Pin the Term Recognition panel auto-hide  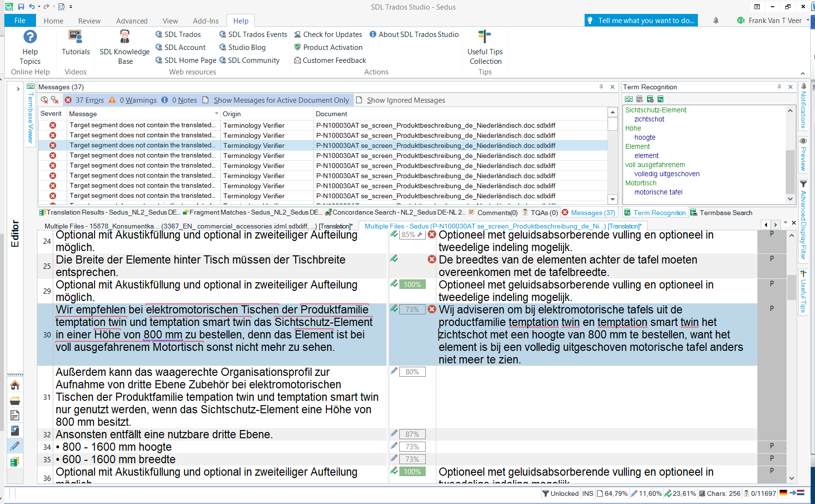click(779, 87)
